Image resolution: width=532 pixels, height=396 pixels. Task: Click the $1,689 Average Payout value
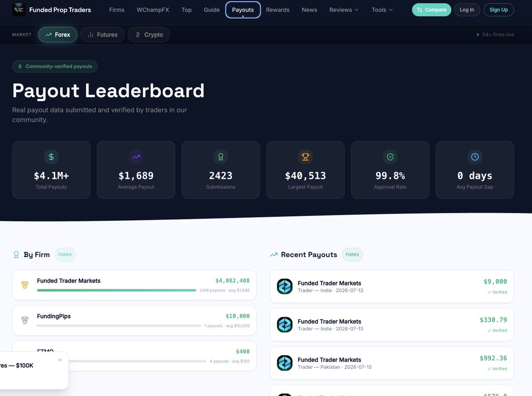[136, 176]
